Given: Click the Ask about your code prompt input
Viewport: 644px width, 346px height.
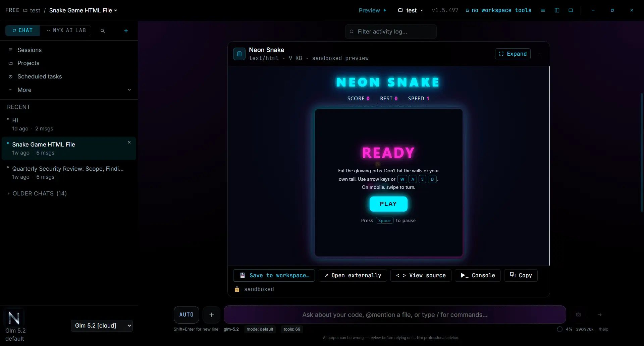Looking at the screenshot, I should pos(395,314).
